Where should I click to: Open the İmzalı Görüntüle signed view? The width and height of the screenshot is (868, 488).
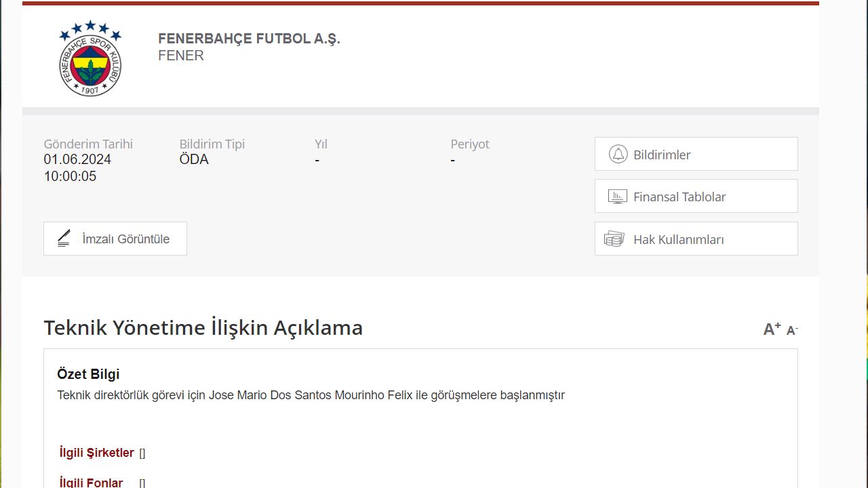coord(115,238)
